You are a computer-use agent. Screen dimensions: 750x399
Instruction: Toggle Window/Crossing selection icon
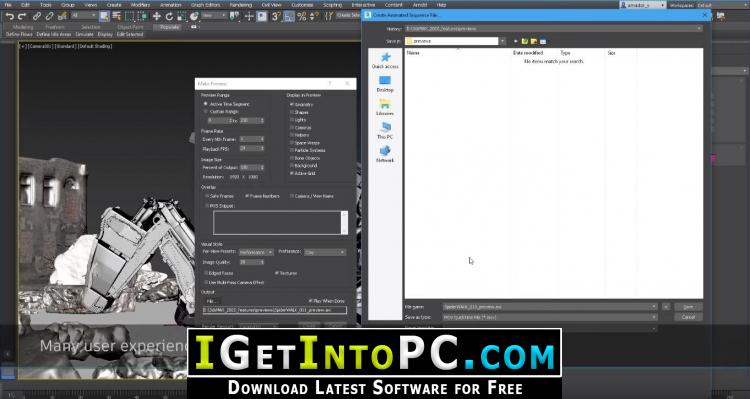point(143,16)
